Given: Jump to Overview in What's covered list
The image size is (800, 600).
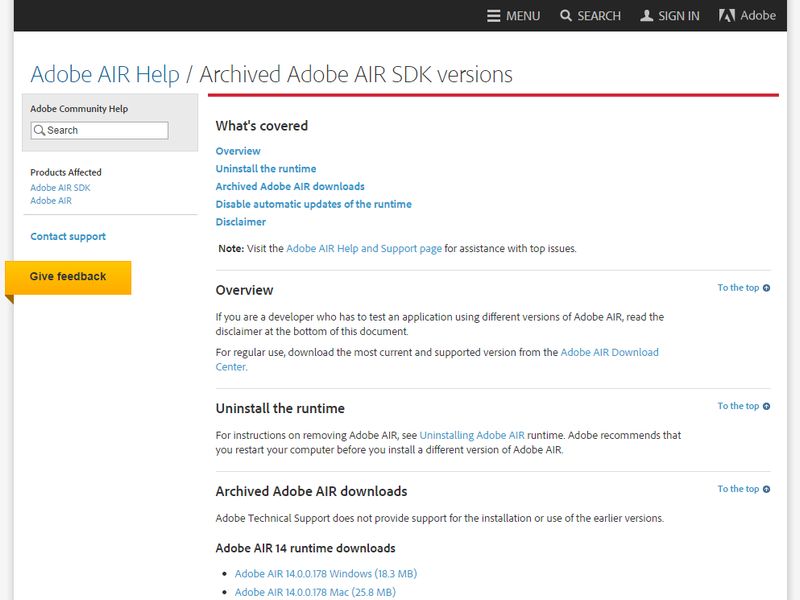Looking at the screenshot, I should pos(238,151).
